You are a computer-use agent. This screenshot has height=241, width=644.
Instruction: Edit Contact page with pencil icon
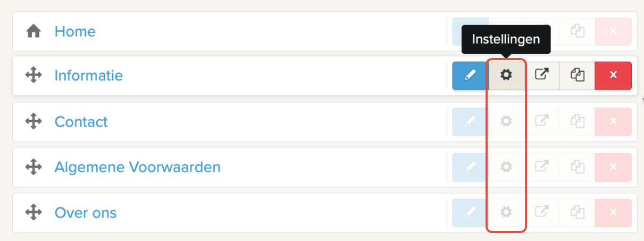[x=470, y=121]
